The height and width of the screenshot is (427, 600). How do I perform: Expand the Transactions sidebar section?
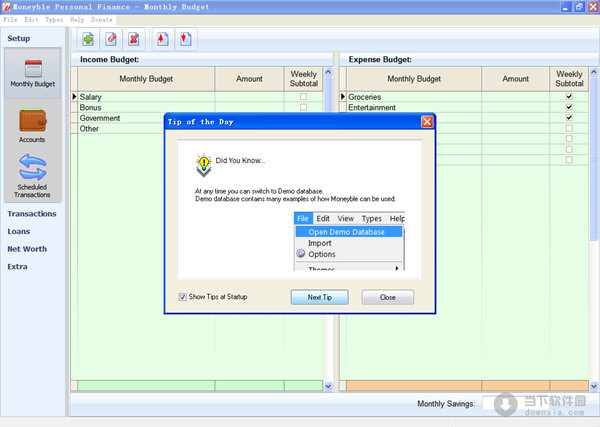[x=32, y=214]
